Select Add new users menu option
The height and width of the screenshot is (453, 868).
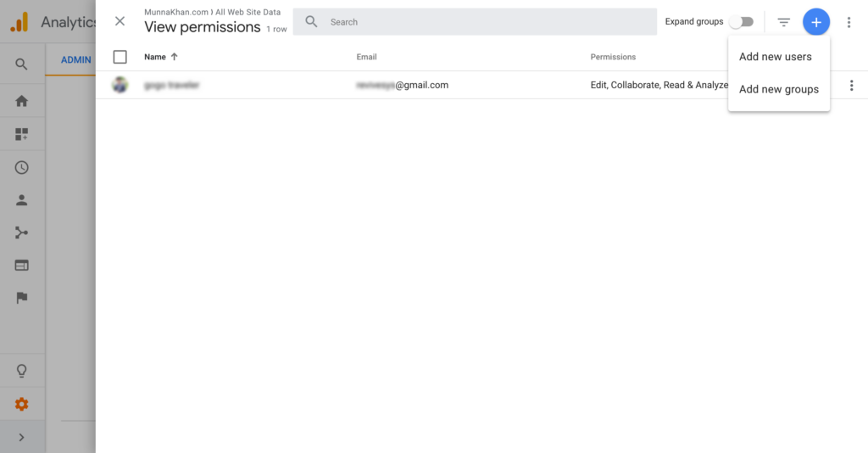pyautogui.click(x=775, y=57)
